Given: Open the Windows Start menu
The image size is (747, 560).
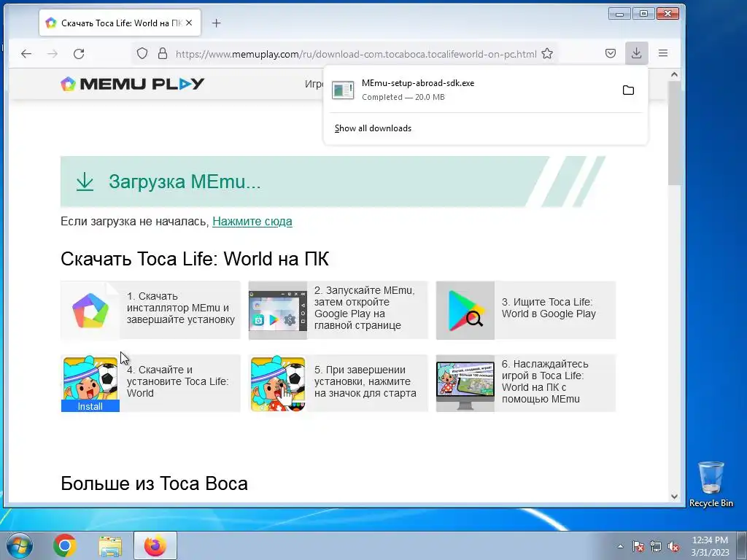Looking at the screenshot, I should pos(18,545).
